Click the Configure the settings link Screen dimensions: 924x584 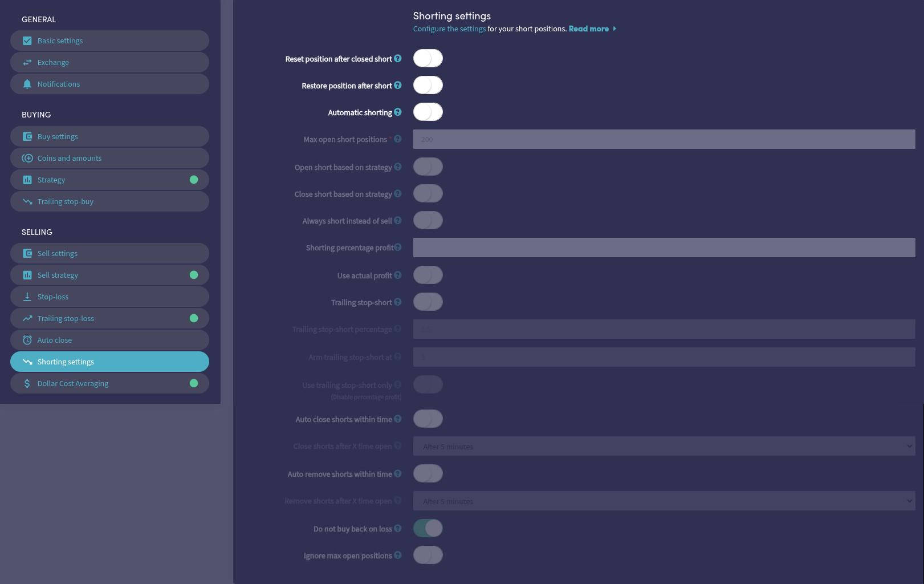point(449,29)
